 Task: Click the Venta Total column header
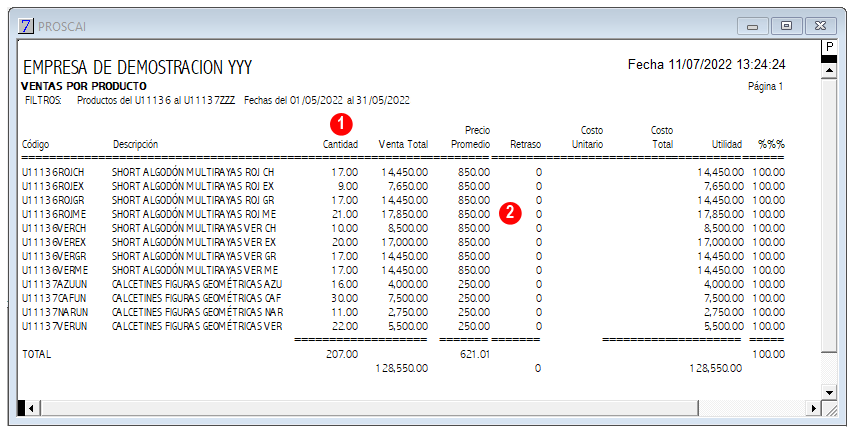pos(403,144)
